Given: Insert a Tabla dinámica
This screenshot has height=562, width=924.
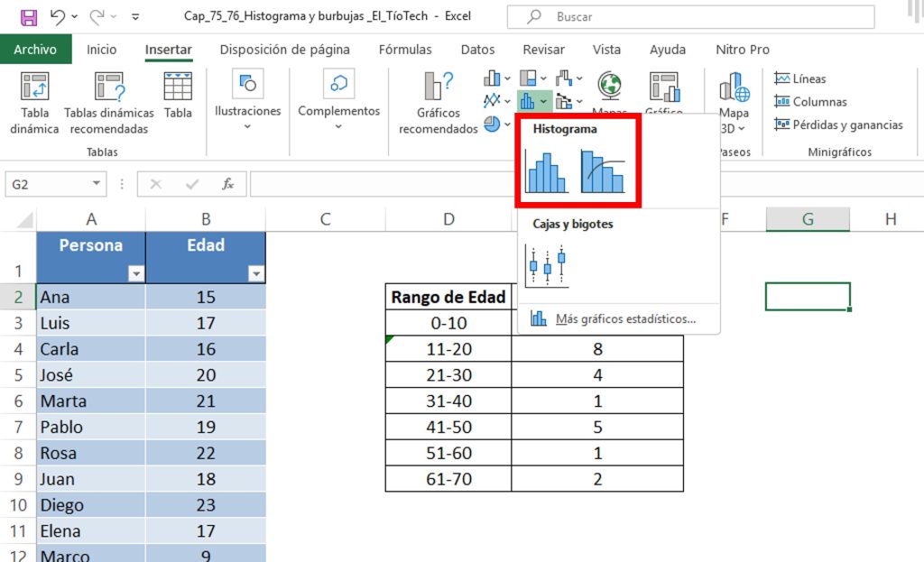Looking at the screenshot, I should tap(34, 104).
